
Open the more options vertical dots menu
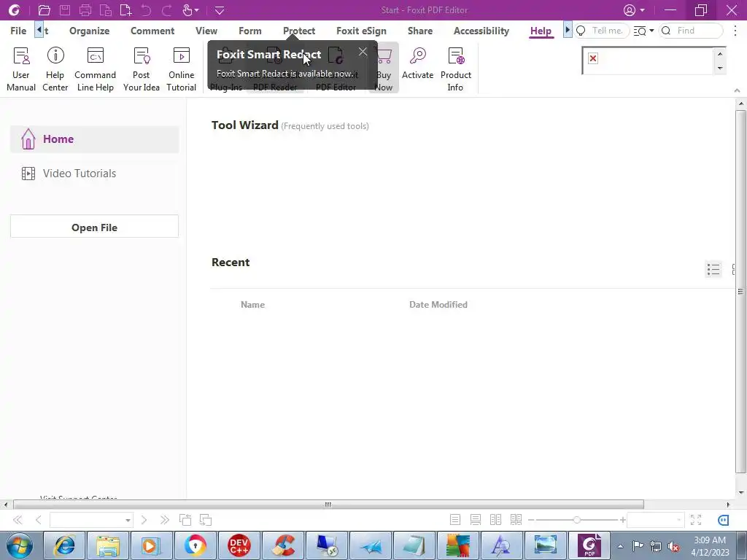(x=735, y=31)
